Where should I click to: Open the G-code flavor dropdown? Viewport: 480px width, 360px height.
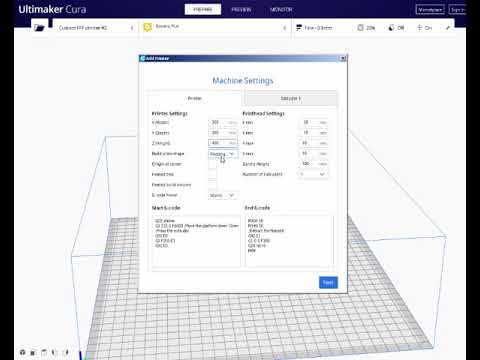[x=223, y=195]
